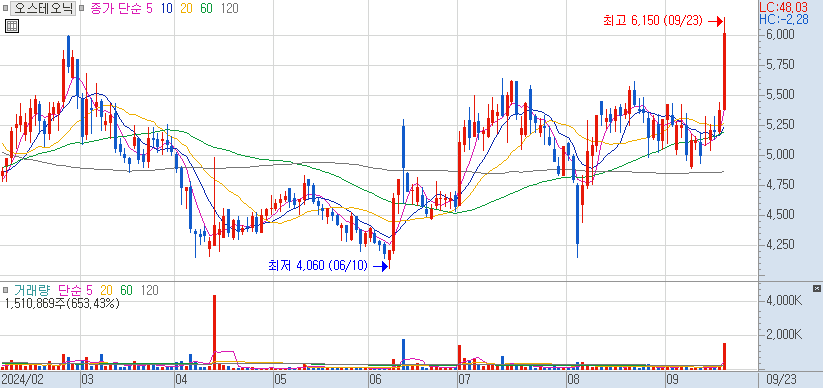Click the 최저 4,060 (06/10) low label
This screenshot has width=823, height=388.
point(318,266)
